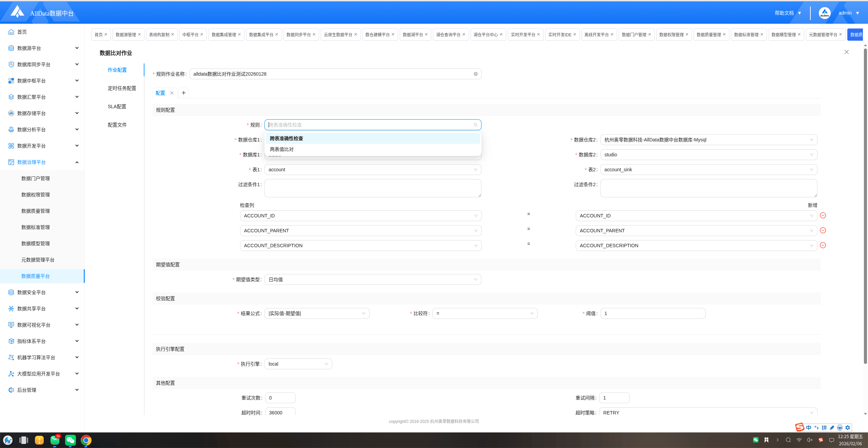Switch to SLA配置 tab

tap(117, 106)
